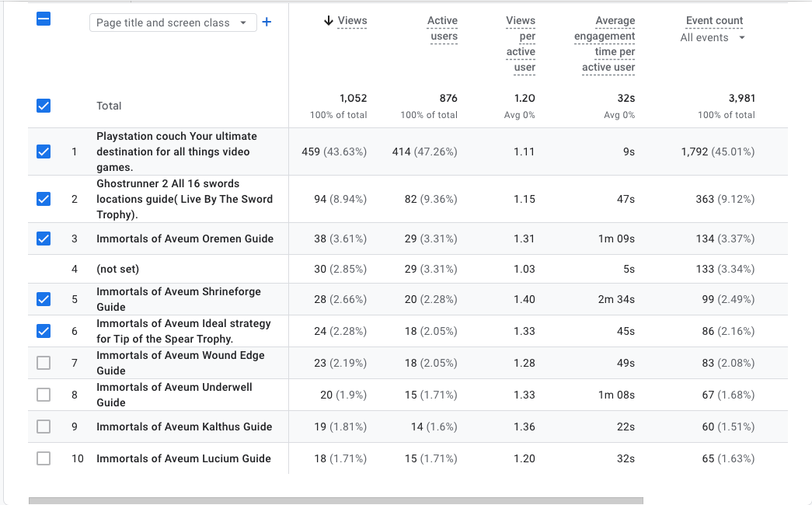The width and height of the screenshot is (812, 505).
Task: Uncheck Ghostrunner 2 swords guide row
Action: pyautogui.click(x=44, y=199)
